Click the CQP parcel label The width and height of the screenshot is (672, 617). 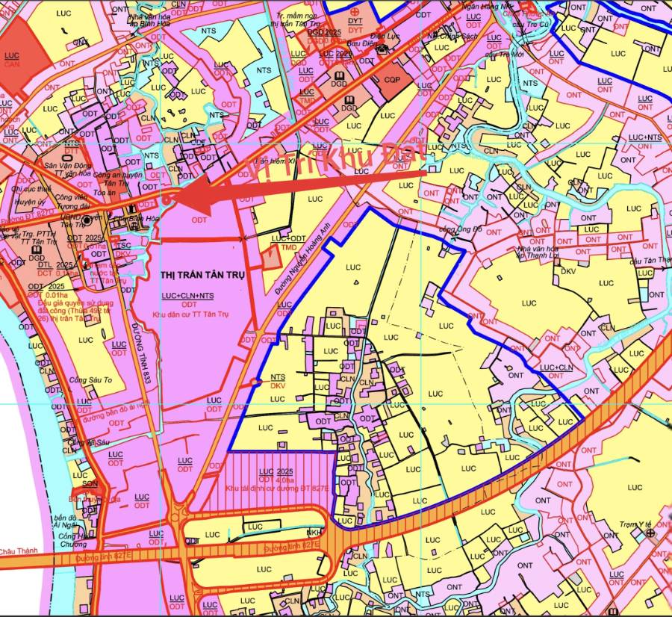[392, 79]
